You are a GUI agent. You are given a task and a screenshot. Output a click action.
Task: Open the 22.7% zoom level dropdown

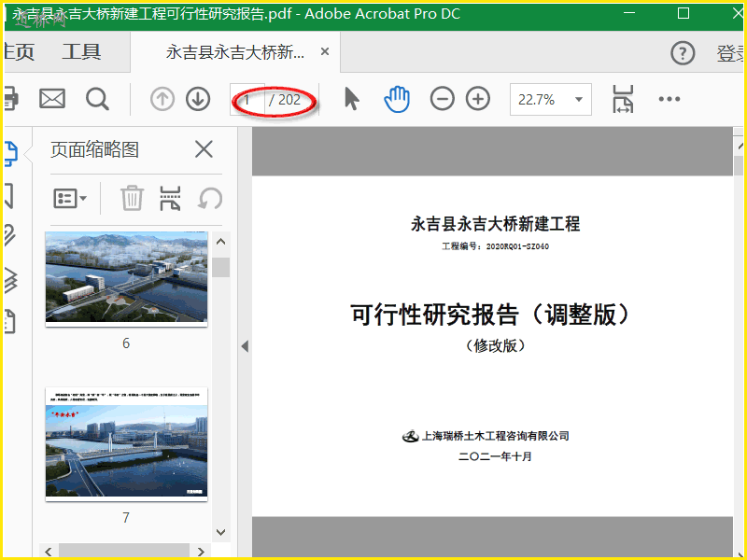tap(579, 99)
